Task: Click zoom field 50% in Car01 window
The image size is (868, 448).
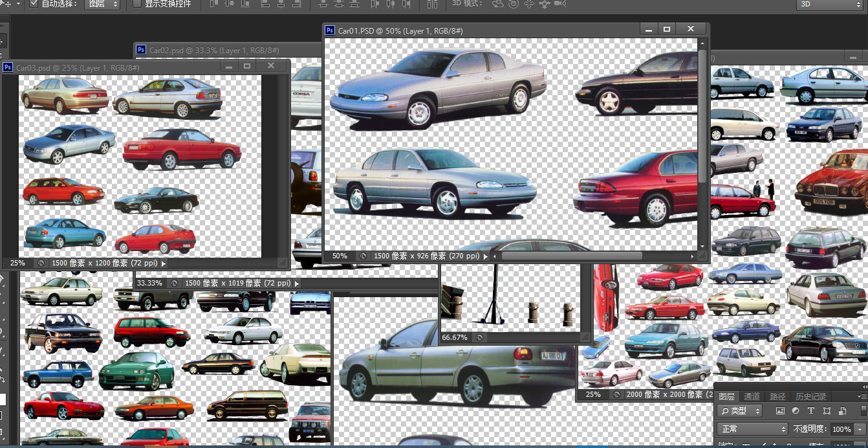Action: (x=340, y=256)
